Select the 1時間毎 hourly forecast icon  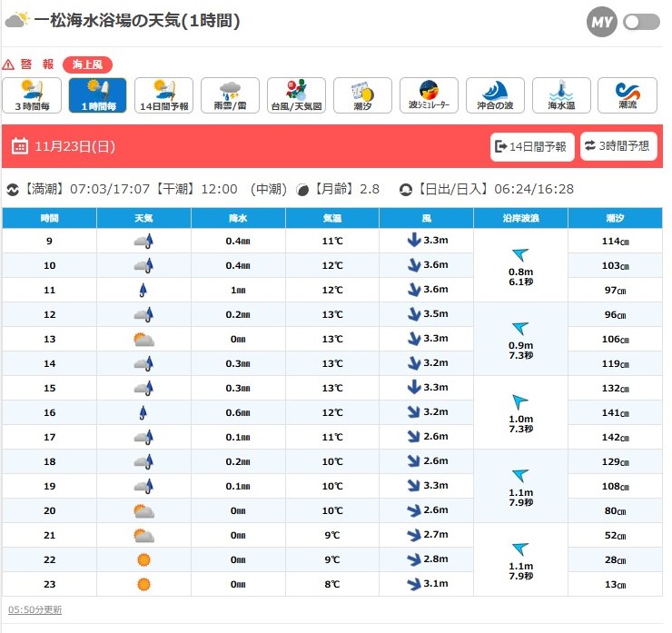click(98, 95)
